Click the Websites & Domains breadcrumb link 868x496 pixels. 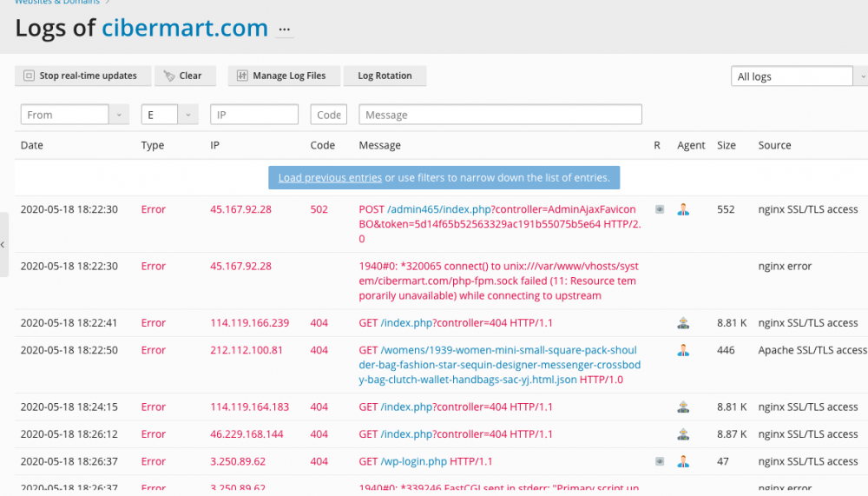coord(57,3)
